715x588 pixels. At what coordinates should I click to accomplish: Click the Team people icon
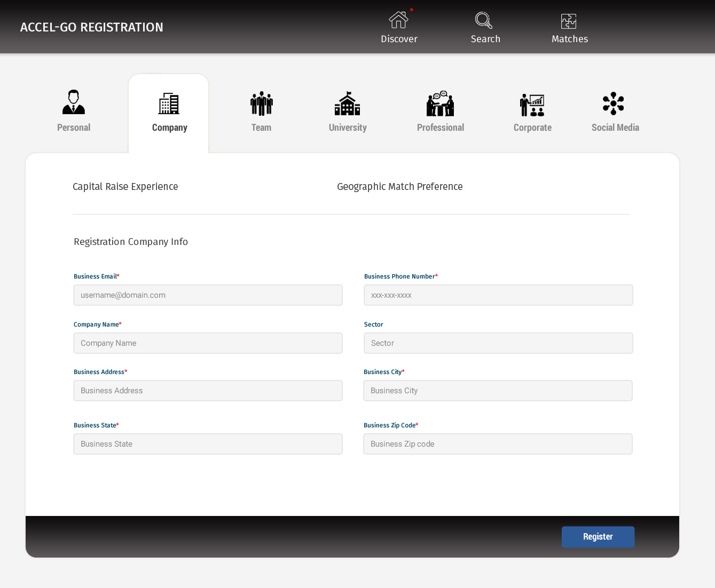(261, 104)
